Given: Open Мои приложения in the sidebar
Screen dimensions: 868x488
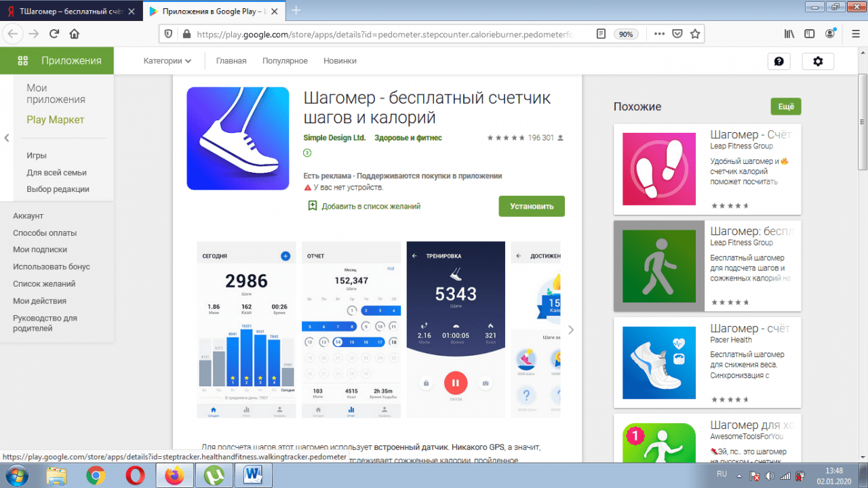Looking at the screenshot, I should [x=56, y=94].
